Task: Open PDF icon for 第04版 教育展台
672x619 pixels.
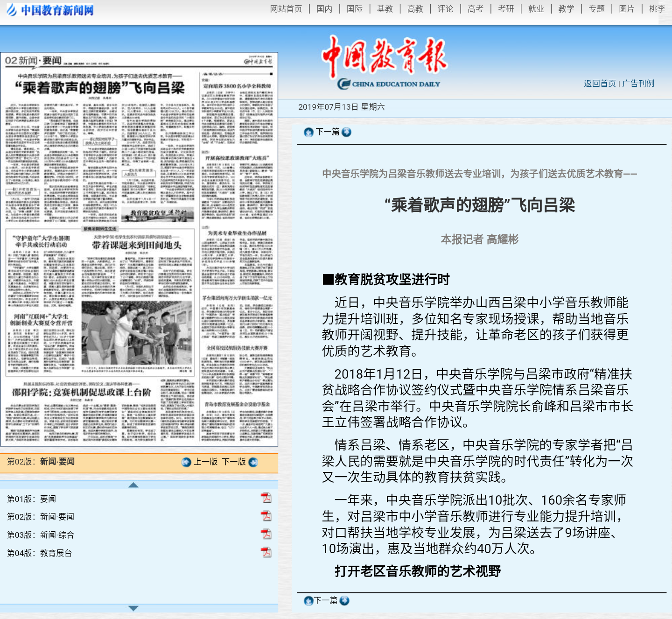Action: pos(266,552)
